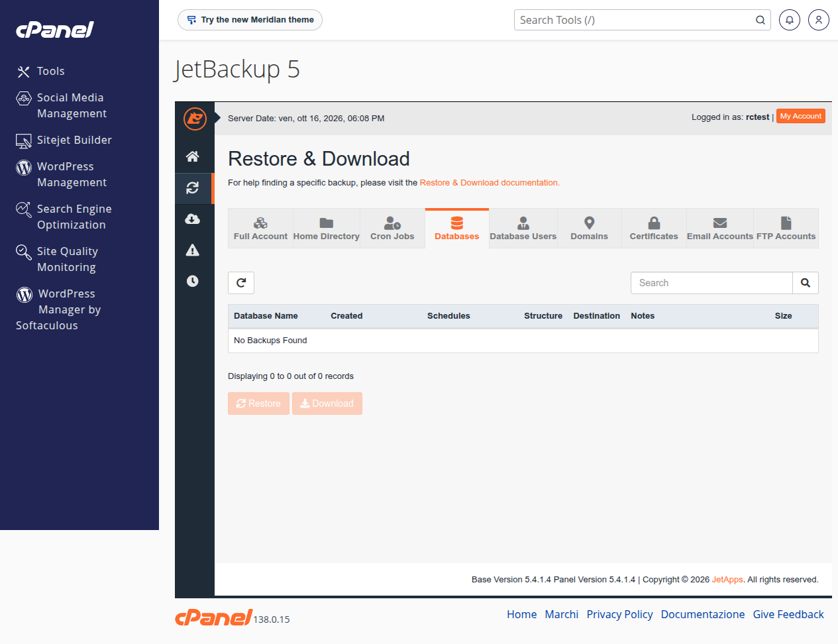Image resolution: width=838 pixels, height=644 pixels.
Task: Open the JetApps copyright link
Action: [727, 580]
